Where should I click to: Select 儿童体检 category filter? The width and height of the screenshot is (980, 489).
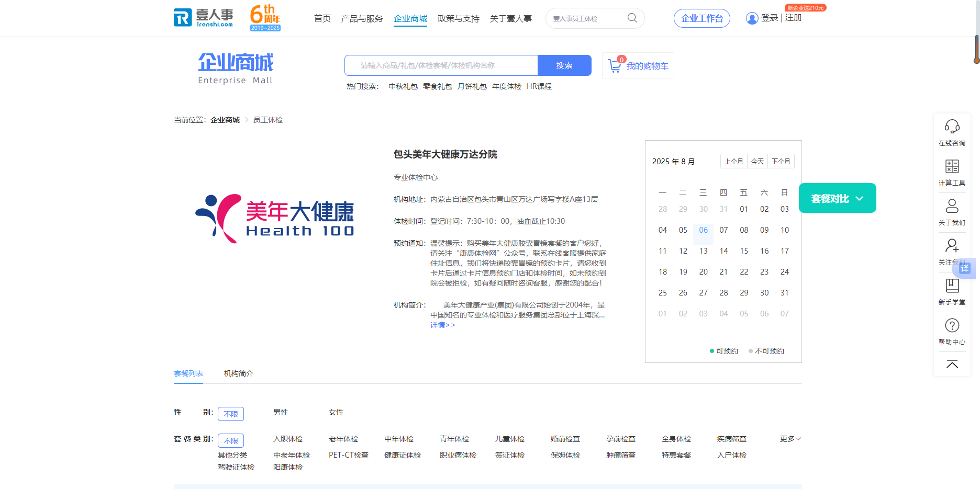[x=510, y=439]
